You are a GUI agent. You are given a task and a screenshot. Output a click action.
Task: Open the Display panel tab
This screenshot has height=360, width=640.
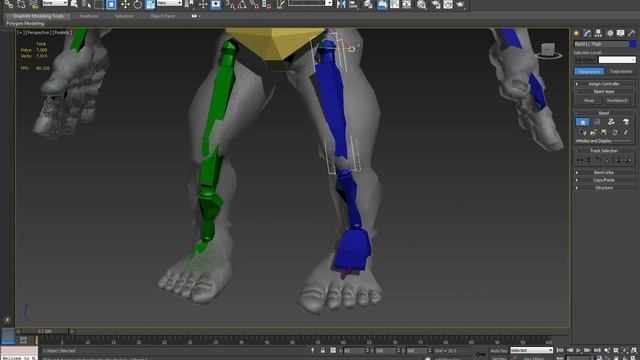[x=620, y=33]
